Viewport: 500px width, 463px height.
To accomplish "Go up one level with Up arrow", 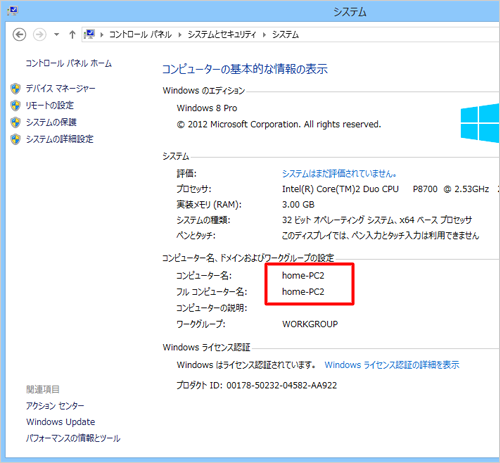I will click(72, 34).
